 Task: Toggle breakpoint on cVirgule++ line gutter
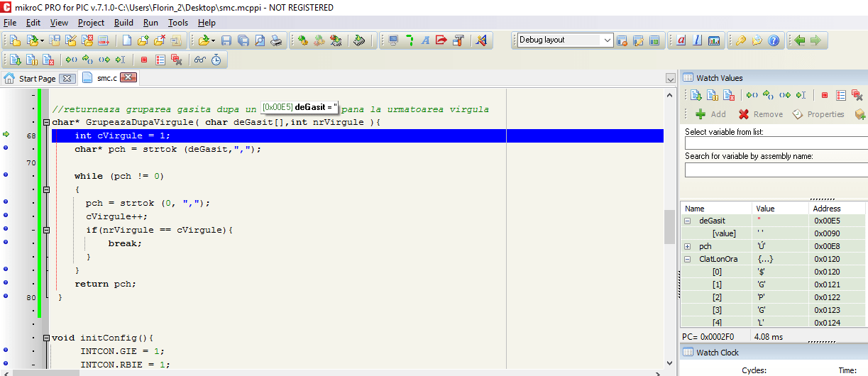pyautogui.click(x=6, y=216)
